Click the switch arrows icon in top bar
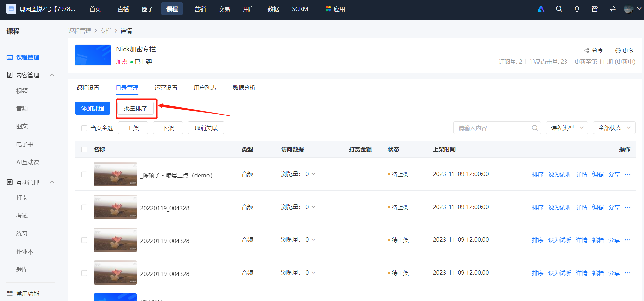The width and height of the screenshot is (644, 301). pos(612,9)
